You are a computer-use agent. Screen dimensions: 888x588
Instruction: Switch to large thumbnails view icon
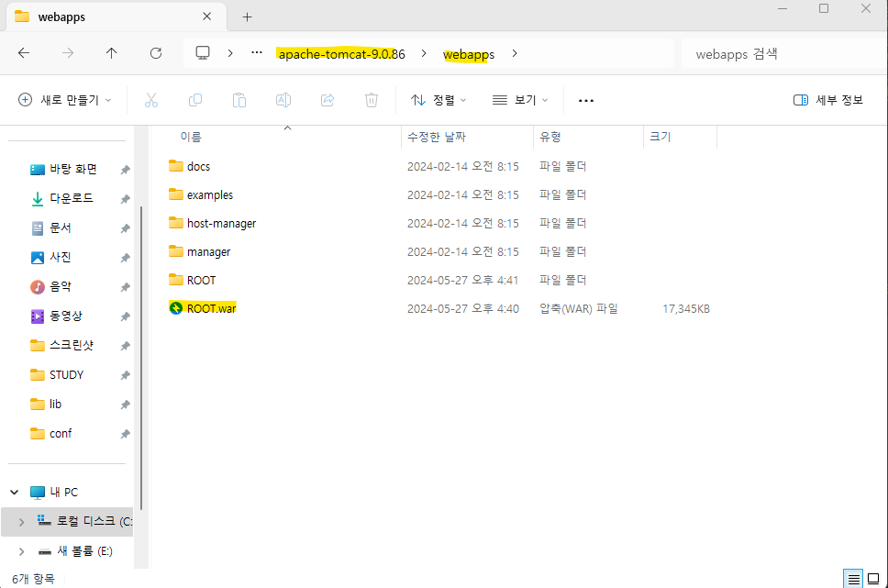(874, 579)
